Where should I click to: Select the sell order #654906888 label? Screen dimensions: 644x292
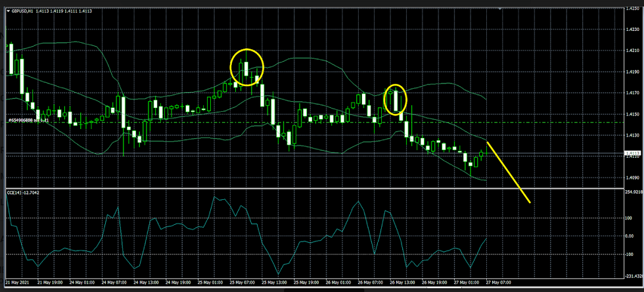coord(30,120)
